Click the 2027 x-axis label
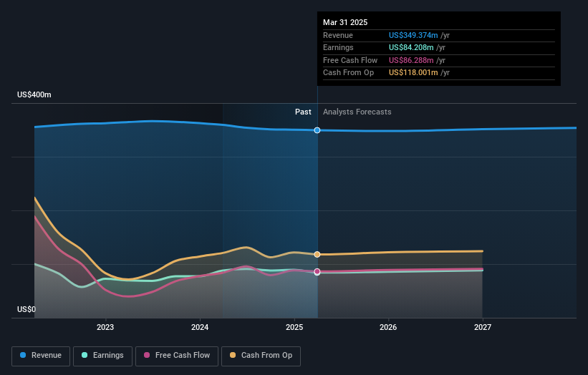 [x=483, y=327]
